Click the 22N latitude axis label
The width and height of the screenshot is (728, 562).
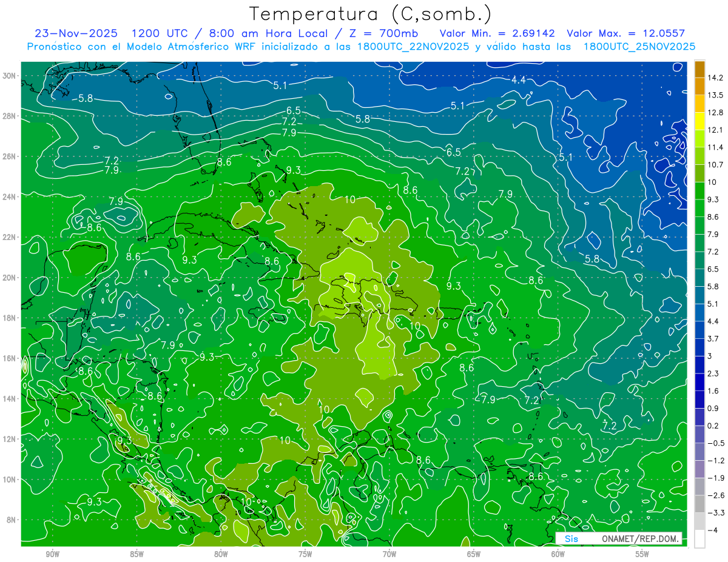tap(9, 237)
